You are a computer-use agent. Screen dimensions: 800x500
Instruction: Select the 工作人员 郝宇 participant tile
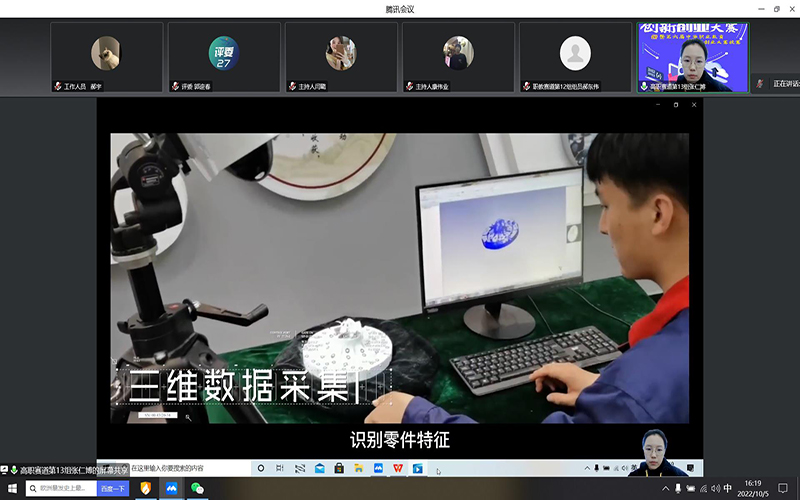point(106,57)
